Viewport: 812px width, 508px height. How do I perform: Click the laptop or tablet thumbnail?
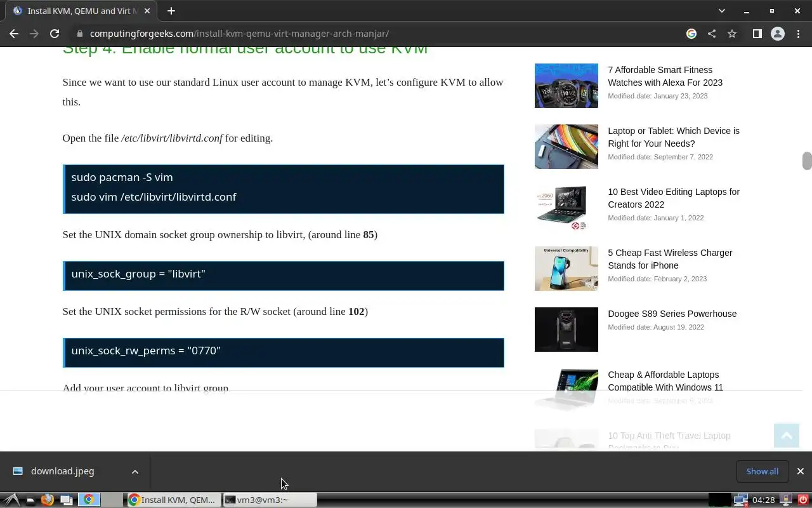(566, 147)
